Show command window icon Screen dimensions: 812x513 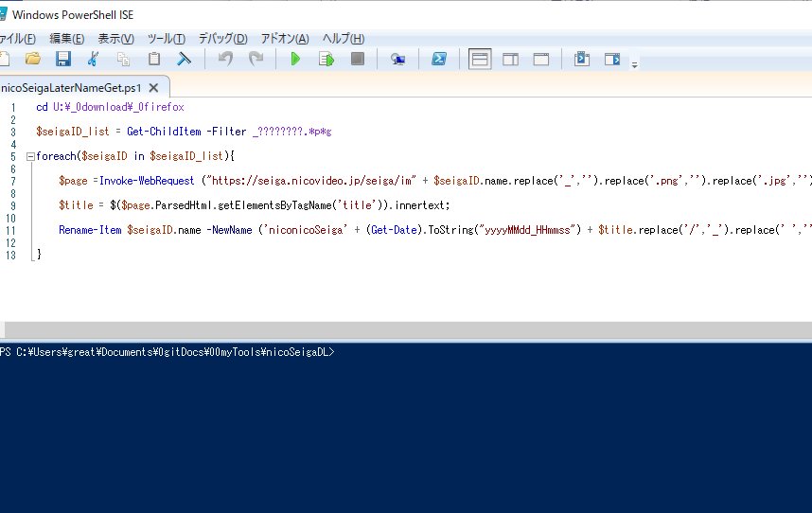[x=581, y=59]
